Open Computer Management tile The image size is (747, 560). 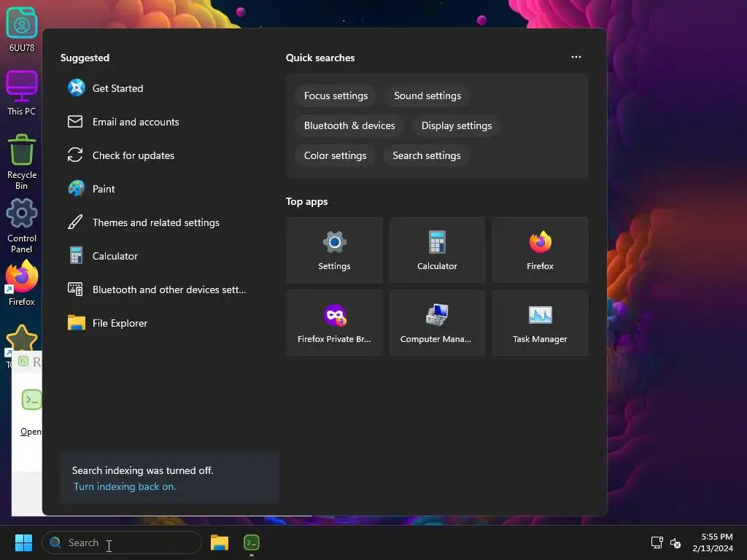point(438,323)
